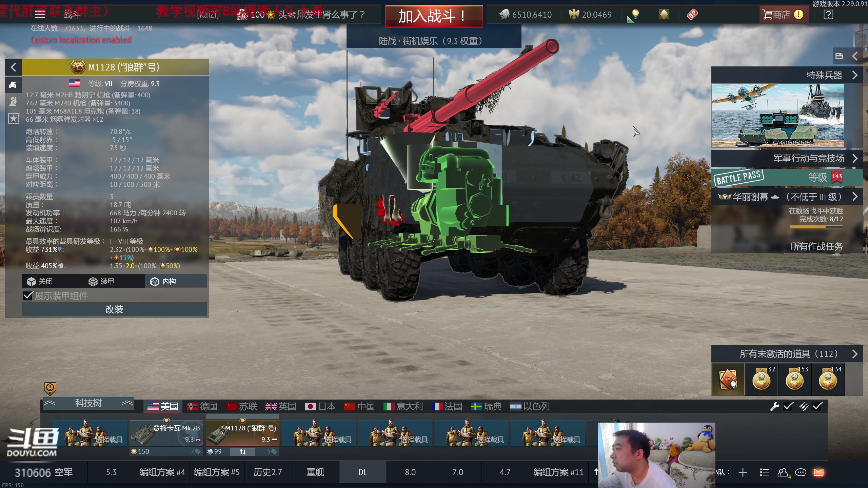This screenshot has height=488, width=868.
Task: Switch to 美国 nation tab
Action: pos(163,406)
